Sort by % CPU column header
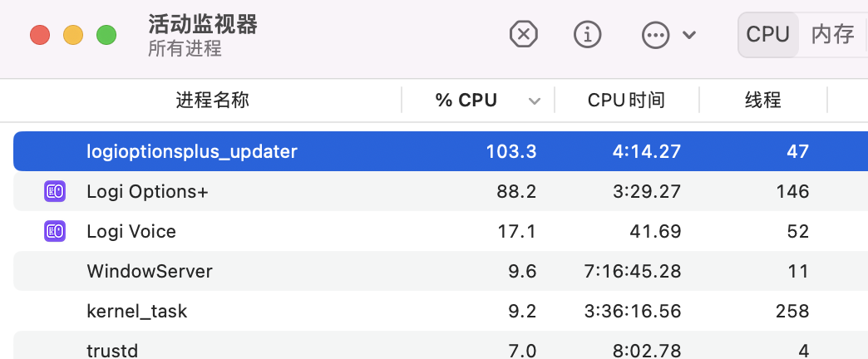The width and height of the screenshot is (868, 359). 466,101
